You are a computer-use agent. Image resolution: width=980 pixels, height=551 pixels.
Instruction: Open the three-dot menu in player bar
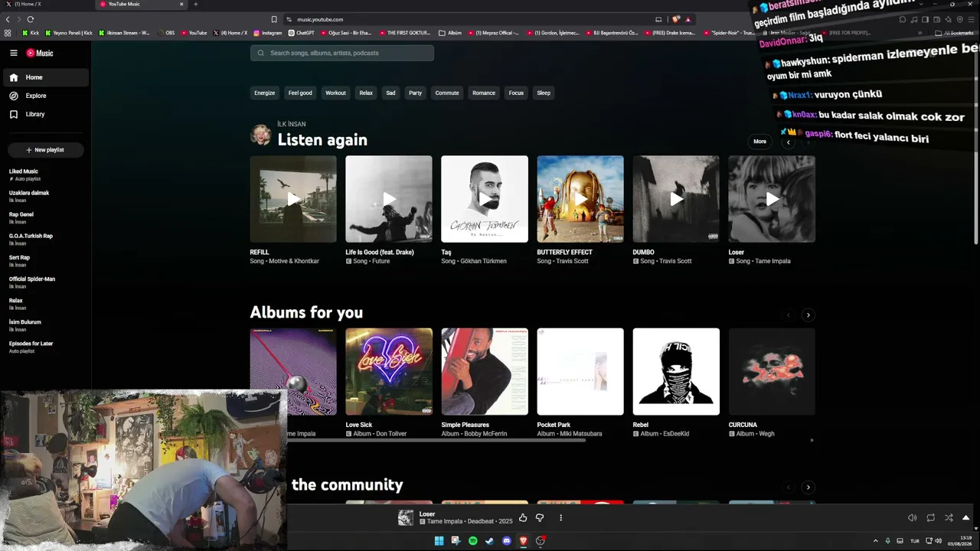pos(560,518)
